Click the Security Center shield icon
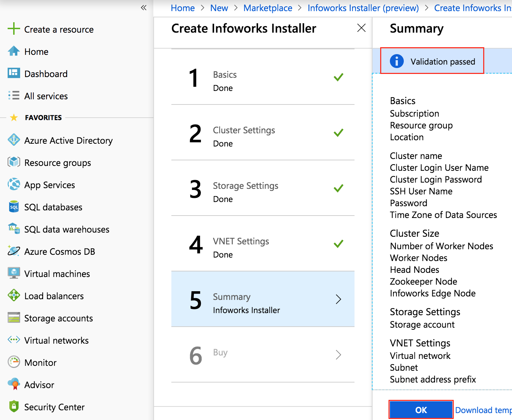 tap(14, 406)
